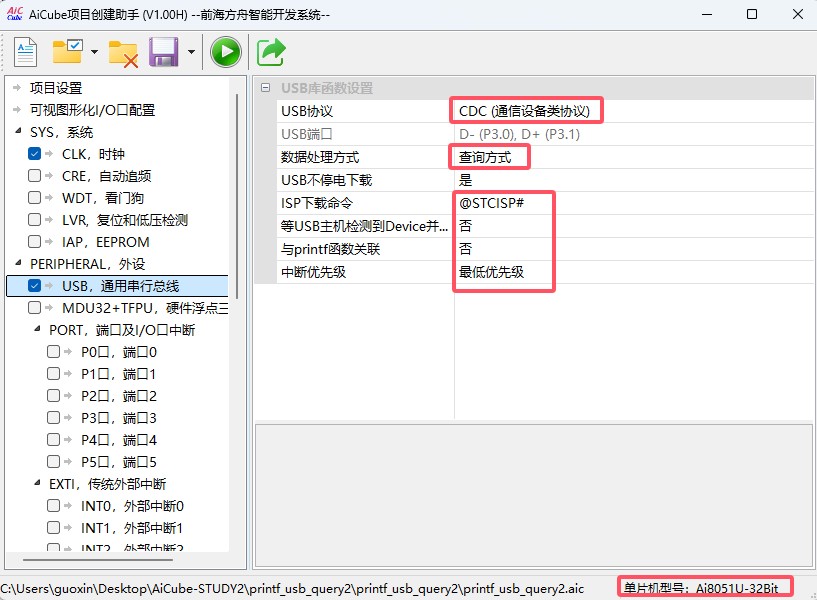
Task: Click the D- (P3.0), D+ (P3.1) value
Action: (519, 134)
